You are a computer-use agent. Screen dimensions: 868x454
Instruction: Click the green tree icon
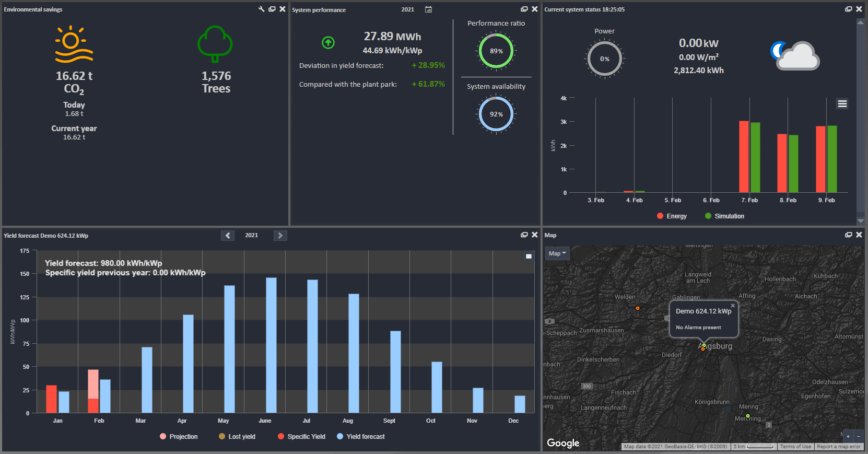click(215, 44)
